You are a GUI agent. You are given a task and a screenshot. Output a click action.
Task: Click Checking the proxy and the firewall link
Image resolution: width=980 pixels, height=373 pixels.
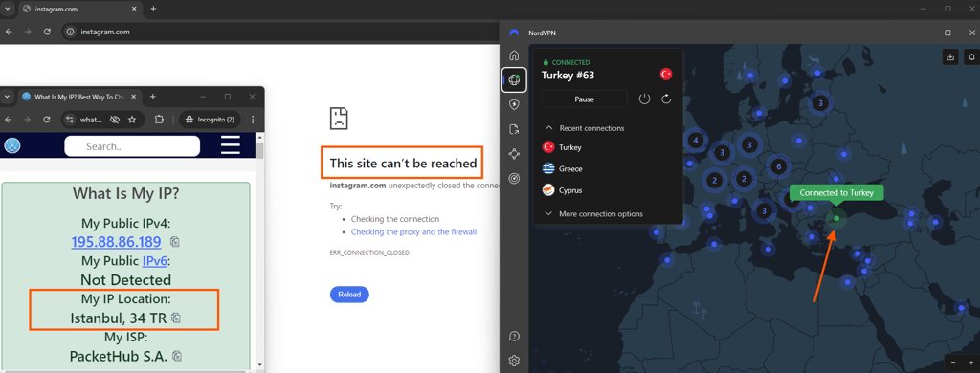413,231
